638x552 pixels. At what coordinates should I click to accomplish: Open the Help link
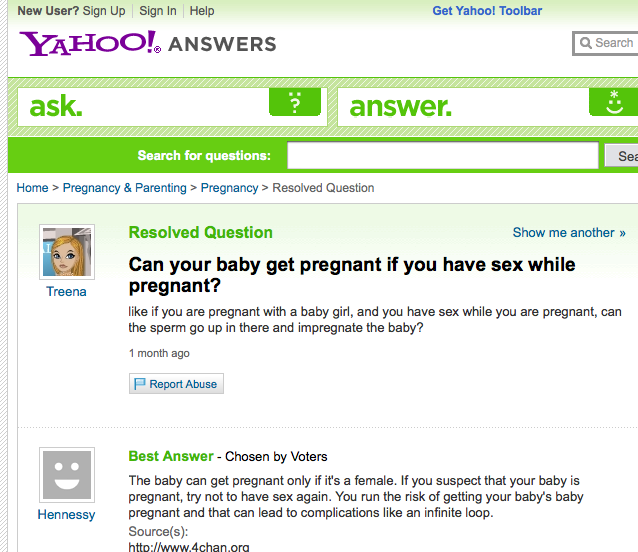click(x=202, y=11)
